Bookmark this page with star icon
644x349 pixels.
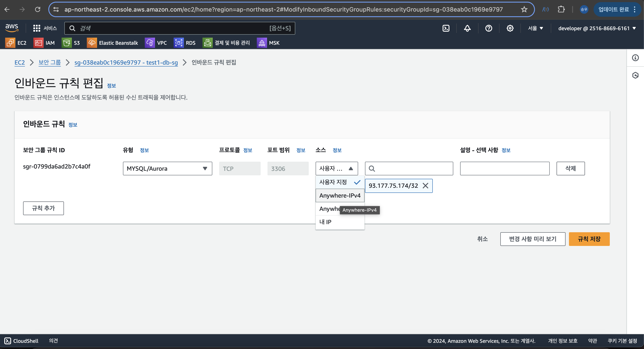pyautogui.click(x=524, y=9)
